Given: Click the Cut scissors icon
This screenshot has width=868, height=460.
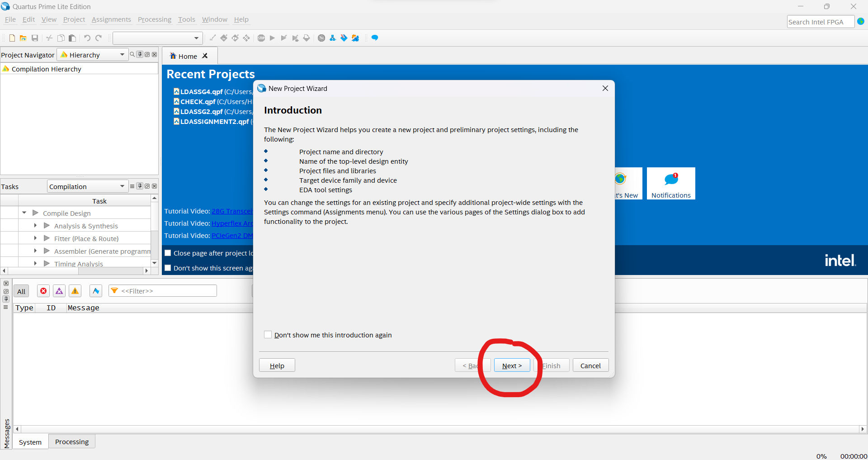Looking at the screenshot, I should [x=49, y=38].
